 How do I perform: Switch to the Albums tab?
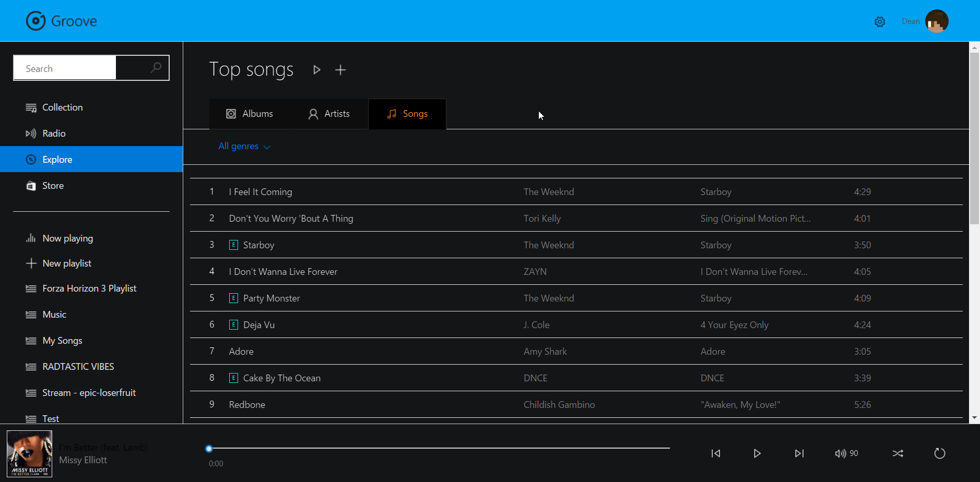pyautogui.click(x=250, y=114)
